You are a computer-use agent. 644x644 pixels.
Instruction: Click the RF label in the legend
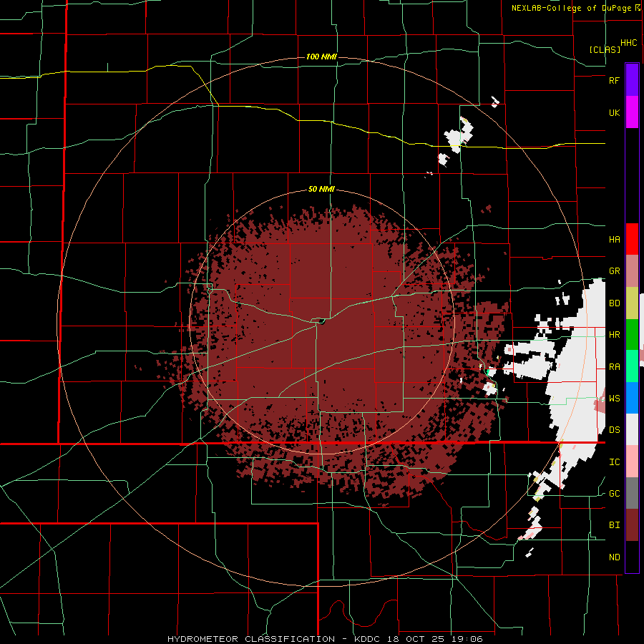pyautogui.click(x=614, y=80)
